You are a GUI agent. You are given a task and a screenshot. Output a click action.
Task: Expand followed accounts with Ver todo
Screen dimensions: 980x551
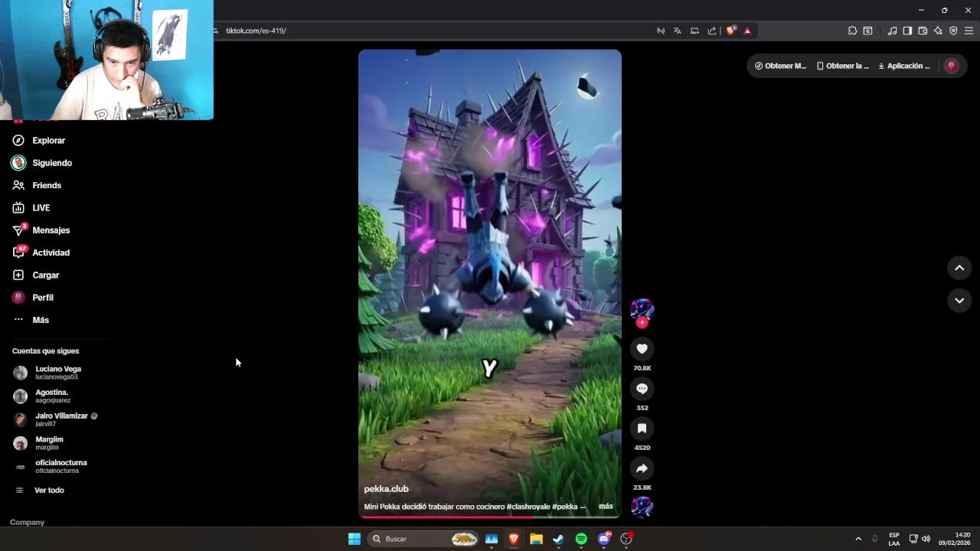click(x=40, y=491)
